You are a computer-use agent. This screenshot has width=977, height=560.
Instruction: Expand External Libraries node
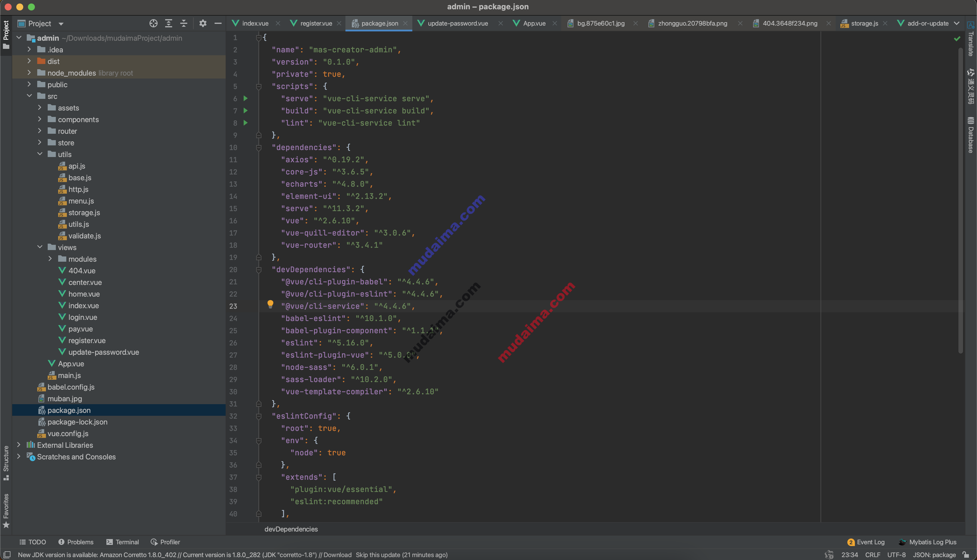point(18,445)
